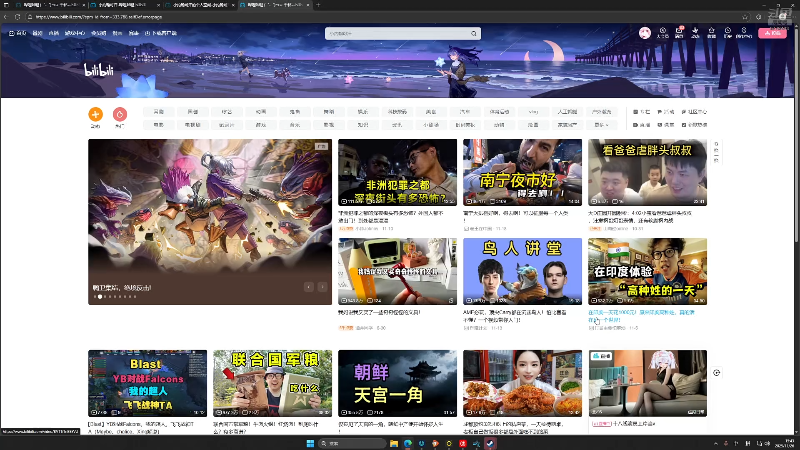Open the Blast YB对战Falcons thumbnail
This screenshot has width=800, height=450.
(x=147, y=383)
